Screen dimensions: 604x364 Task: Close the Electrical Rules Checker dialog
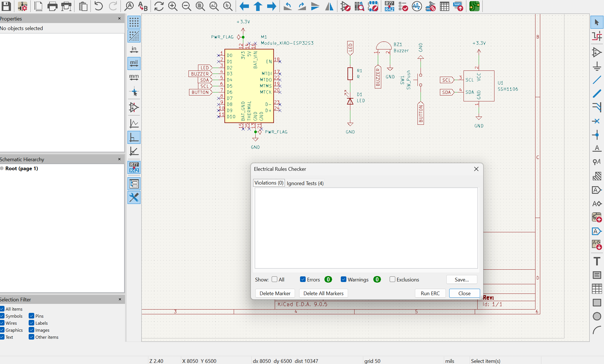(x=476, y=169)
